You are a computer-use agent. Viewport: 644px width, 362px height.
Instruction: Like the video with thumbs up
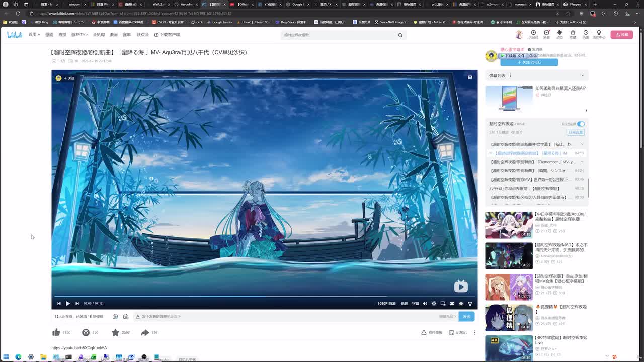point(56,332)
